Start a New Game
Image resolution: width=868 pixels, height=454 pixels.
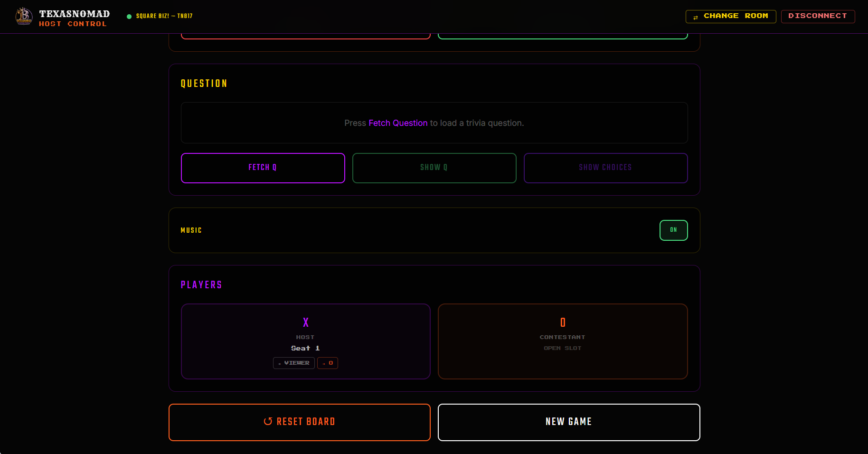[569, 422]
